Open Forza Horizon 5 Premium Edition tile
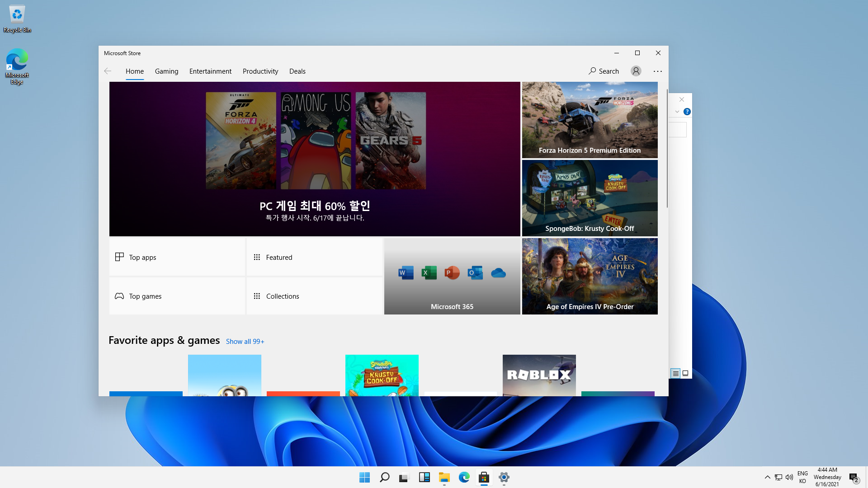Image resolution: width=868 pixels, height=488 pixels. [x=590, y=120]
